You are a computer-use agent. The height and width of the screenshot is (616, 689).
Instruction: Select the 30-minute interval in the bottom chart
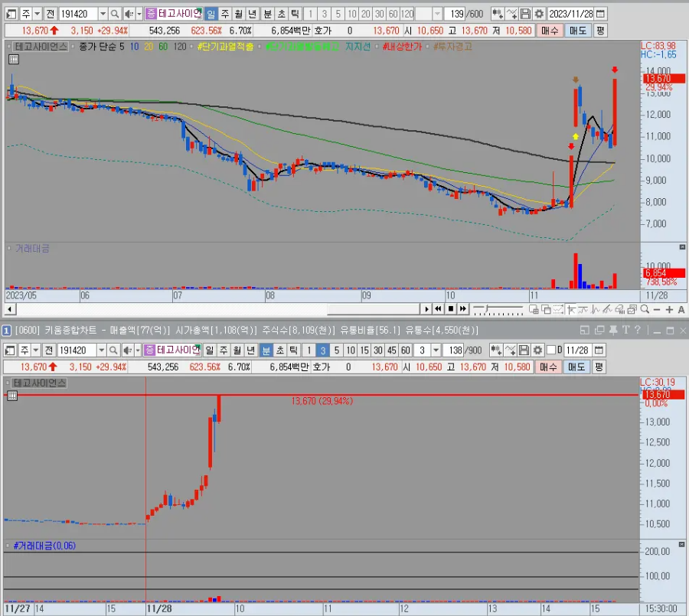click(x=378, y=350)
